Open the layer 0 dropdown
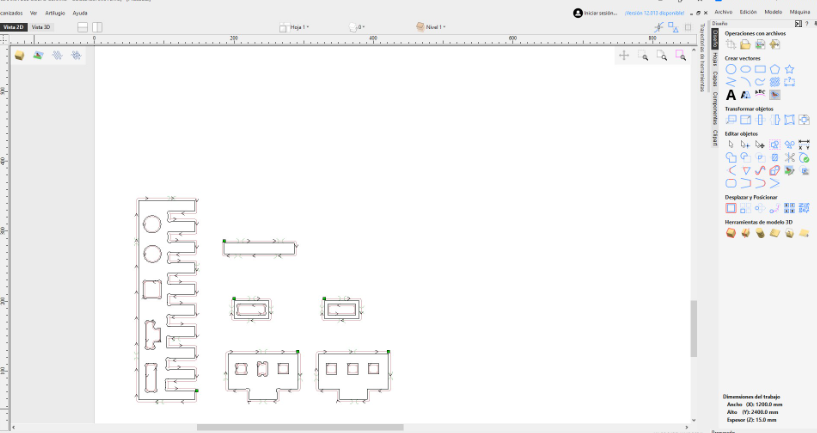Screen dimensions: 817x433 [x=357, y=27]
